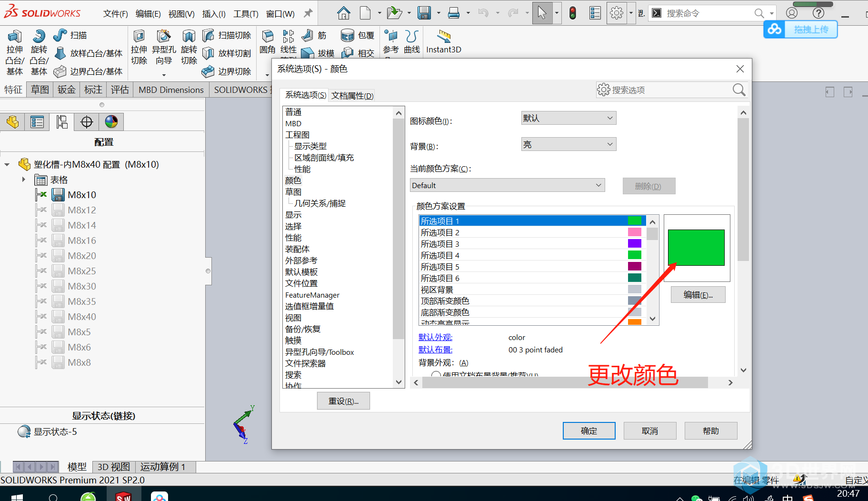Click the Windows Start button
This screenshot has height=501, width=868.
click(17, 497)
